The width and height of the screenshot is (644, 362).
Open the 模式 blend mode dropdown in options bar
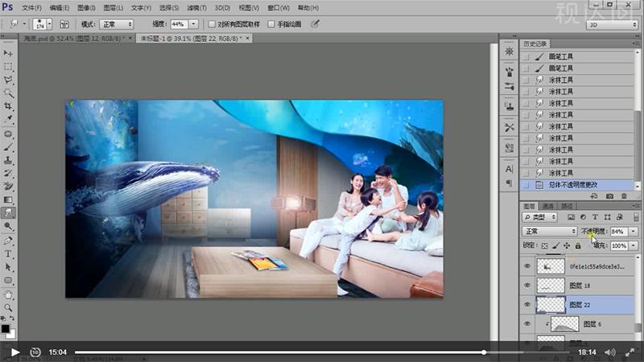[118, 24]
